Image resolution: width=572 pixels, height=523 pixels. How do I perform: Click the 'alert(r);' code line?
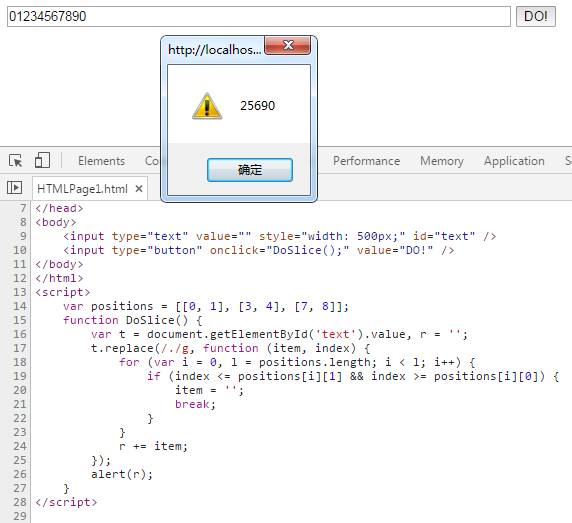coord(122,474)
